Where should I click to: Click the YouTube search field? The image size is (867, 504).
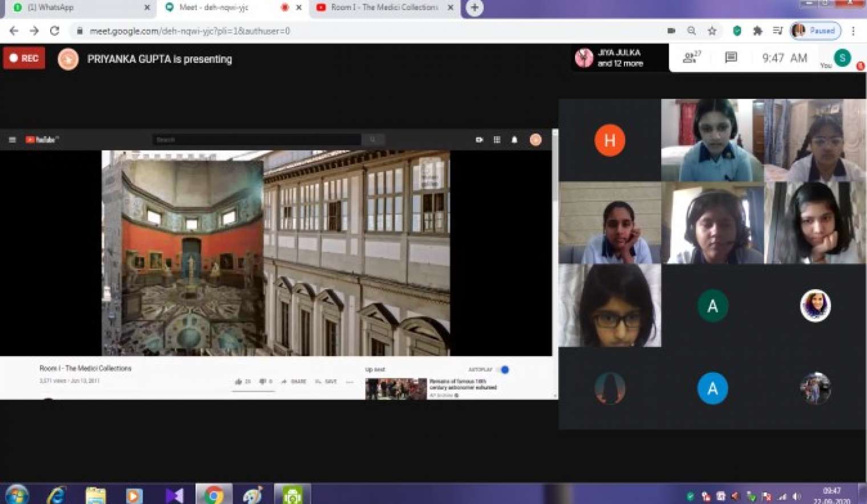pyautogui.click(x=257, y=140)
